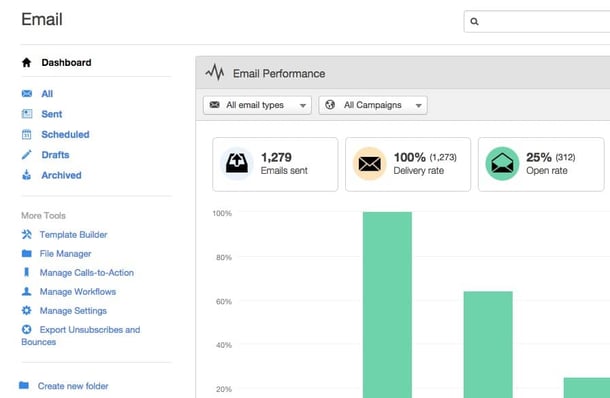The width and height of the screenshot is (610, 398).
Task: Click the search magnifier icon
Action: pyautogui.click(x=474, y=21)
